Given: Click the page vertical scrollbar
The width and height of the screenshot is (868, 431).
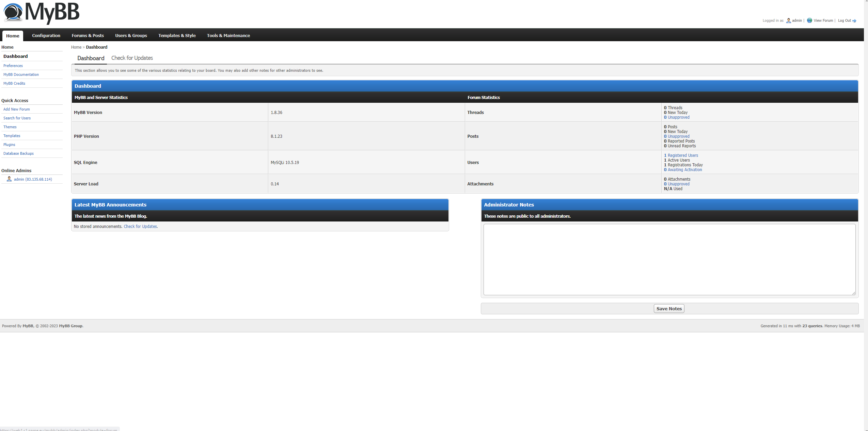Looking at the screenshot, I should pos(866,215).
